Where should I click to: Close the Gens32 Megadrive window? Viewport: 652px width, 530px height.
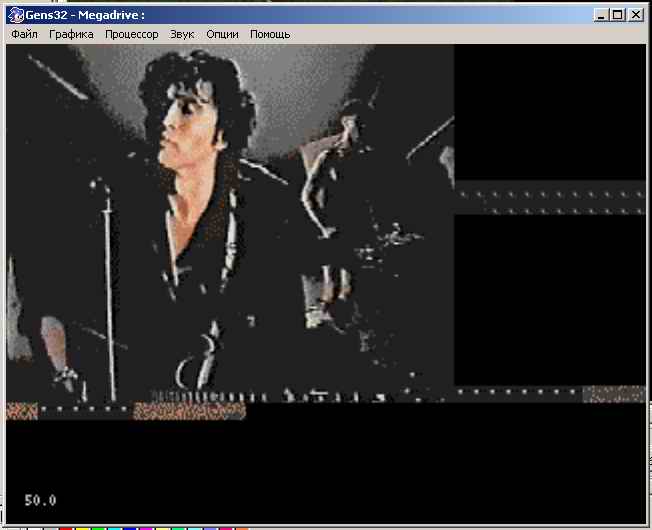coord(636,15)
